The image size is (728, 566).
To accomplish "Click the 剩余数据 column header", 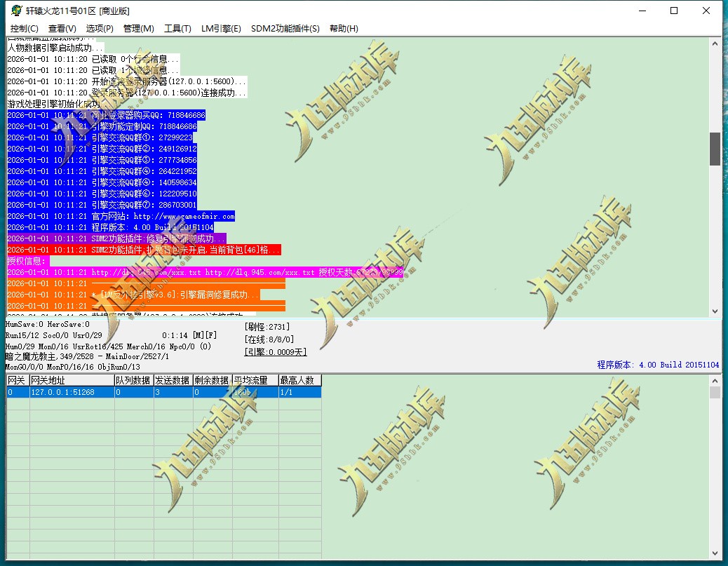I will click(213, 380).
